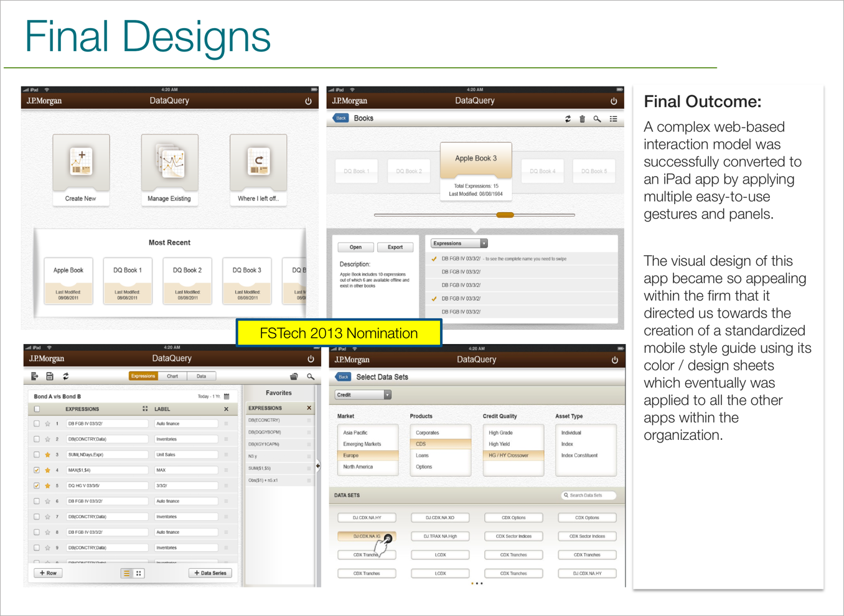Switch to the Data tab
Image resolution: width=844 pixels, height=616 pixels.
tap(201, 376)
